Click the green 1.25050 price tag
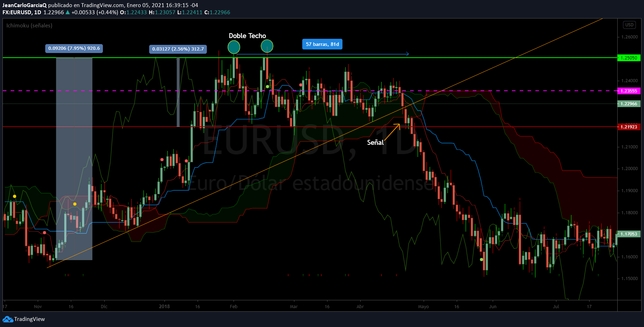Image resolution: width=644 pixels, height=327 pixels. click(x=629, y=58)
